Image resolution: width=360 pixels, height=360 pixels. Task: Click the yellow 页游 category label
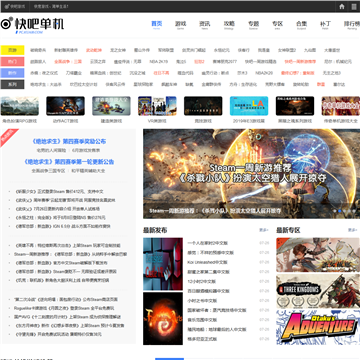[x=12, y=50]
